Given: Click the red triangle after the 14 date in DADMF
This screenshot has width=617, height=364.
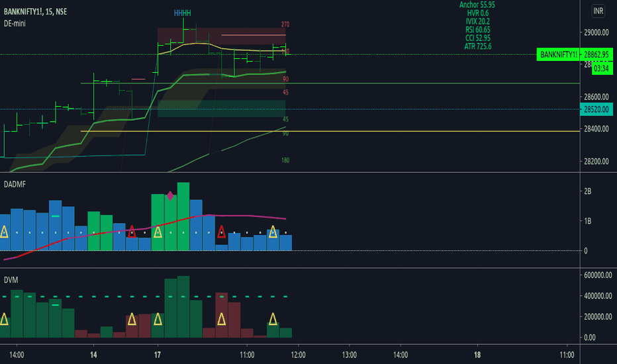Looking at the screenshot, I should tap(132, 232).
